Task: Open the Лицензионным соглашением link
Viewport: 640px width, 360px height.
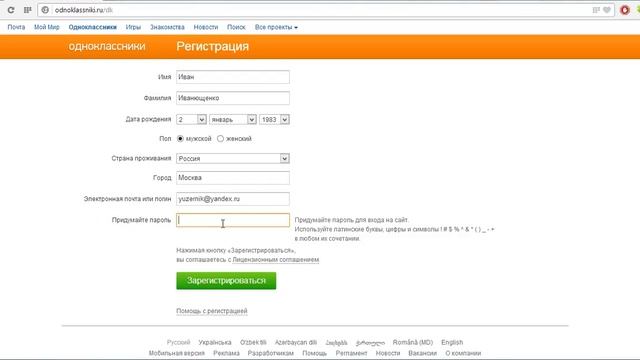Action: point(276,260)
